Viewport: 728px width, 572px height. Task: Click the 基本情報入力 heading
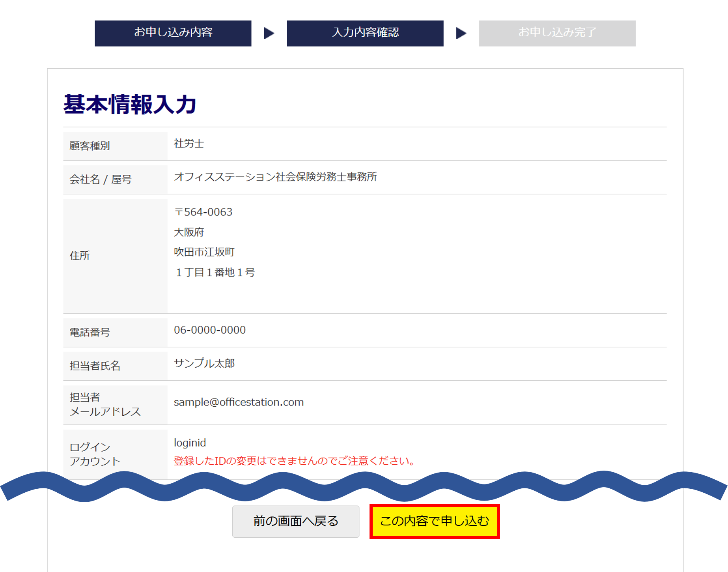[130, 105]
